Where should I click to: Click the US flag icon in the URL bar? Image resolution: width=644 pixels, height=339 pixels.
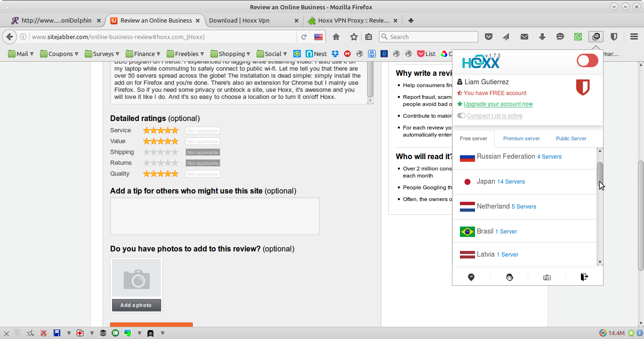coord(319,37)
